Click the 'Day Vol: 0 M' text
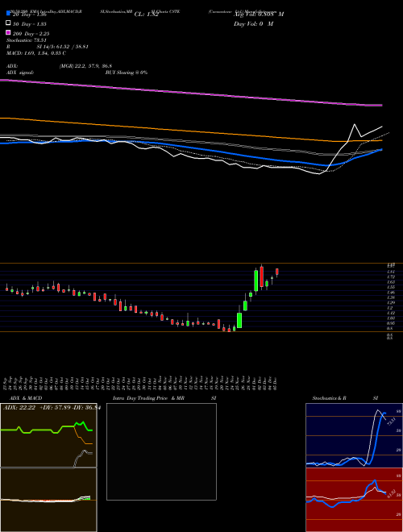403x532 pixels. [253, 24]
